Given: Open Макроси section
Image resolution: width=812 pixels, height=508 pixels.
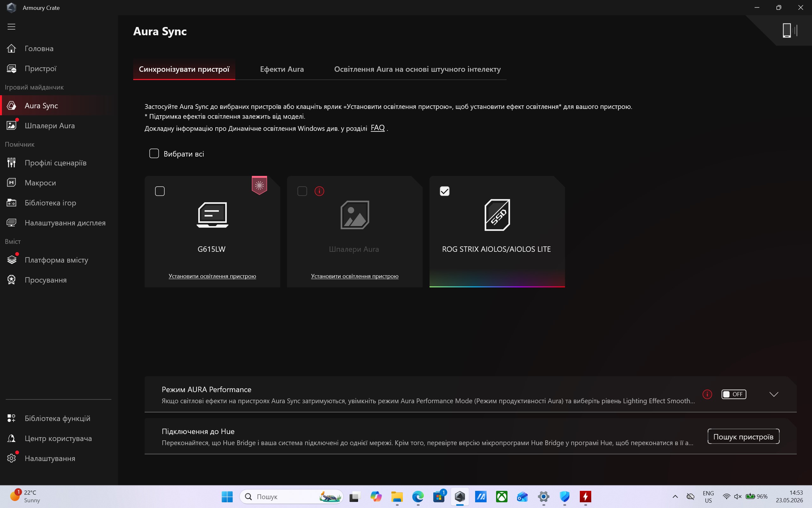Looking at the screenshot, I should 59,183.
